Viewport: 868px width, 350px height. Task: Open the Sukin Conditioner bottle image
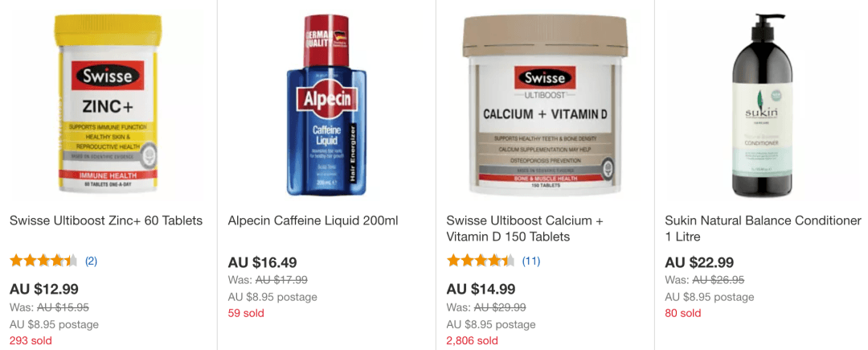tap(762, 104)
